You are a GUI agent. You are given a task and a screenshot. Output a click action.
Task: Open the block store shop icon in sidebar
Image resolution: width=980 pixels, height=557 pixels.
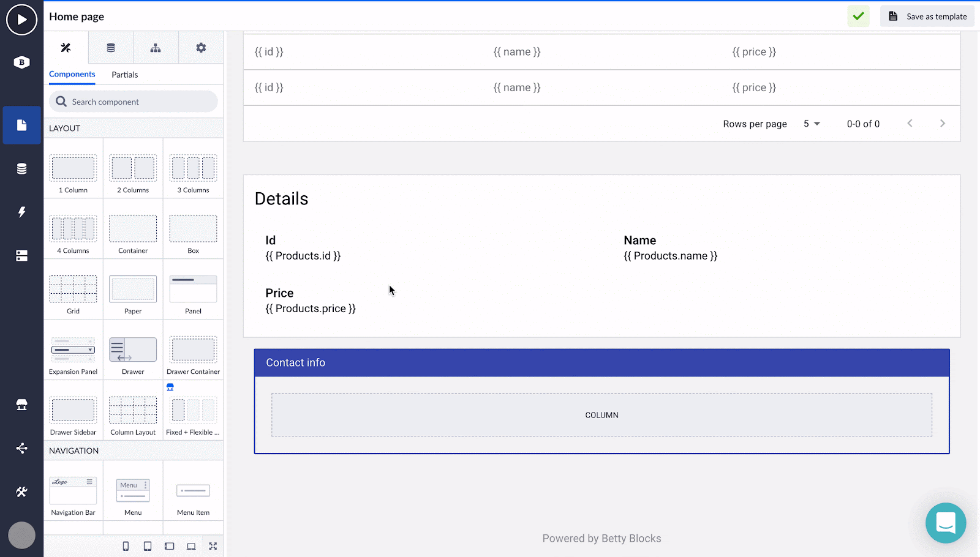(x=21, y=405)
